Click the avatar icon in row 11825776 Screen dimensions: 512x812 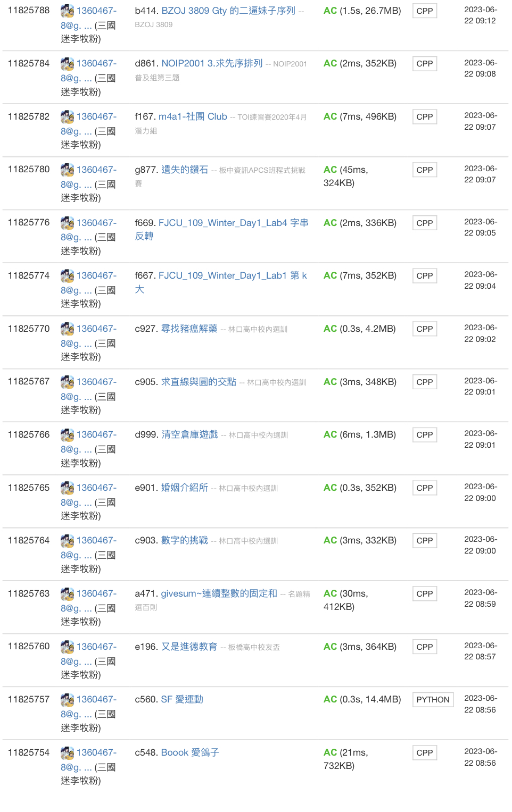coord(67,223)
